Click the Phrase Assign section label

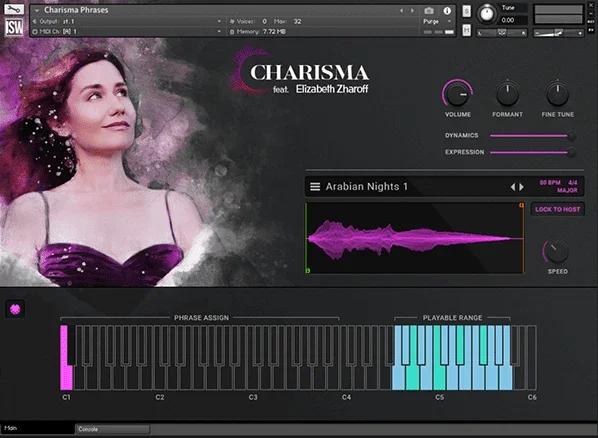click(201, 318)
